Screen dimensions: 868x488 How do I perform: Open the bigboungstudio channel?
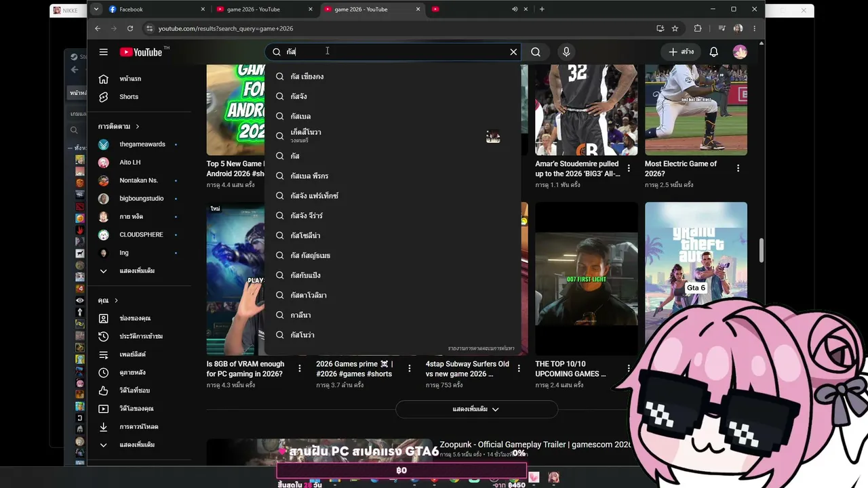[x=141, y=199]
